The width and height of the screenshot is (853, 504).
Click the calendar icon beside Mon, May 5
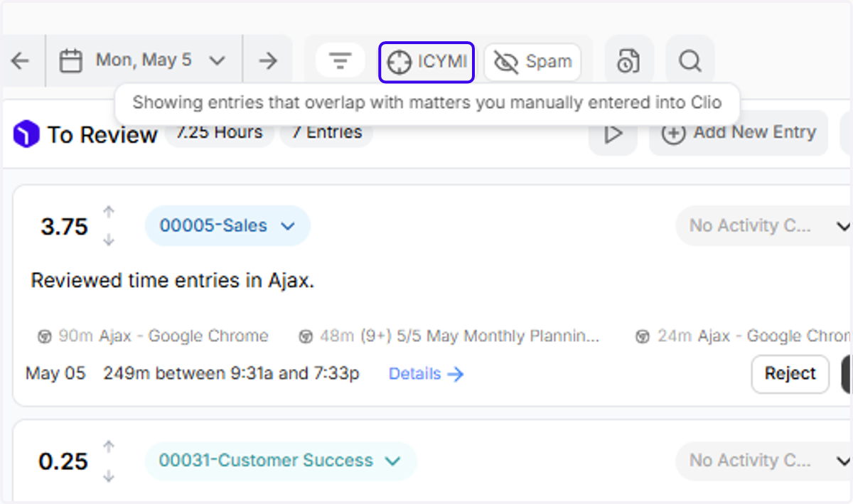point(70,61)
